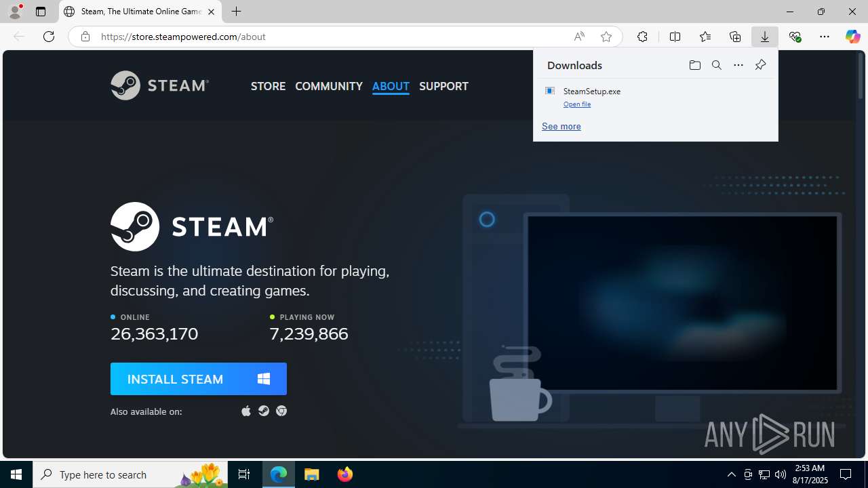
Task: Toggle Read aloud icon in address bar
Action: tap(579, 37)
